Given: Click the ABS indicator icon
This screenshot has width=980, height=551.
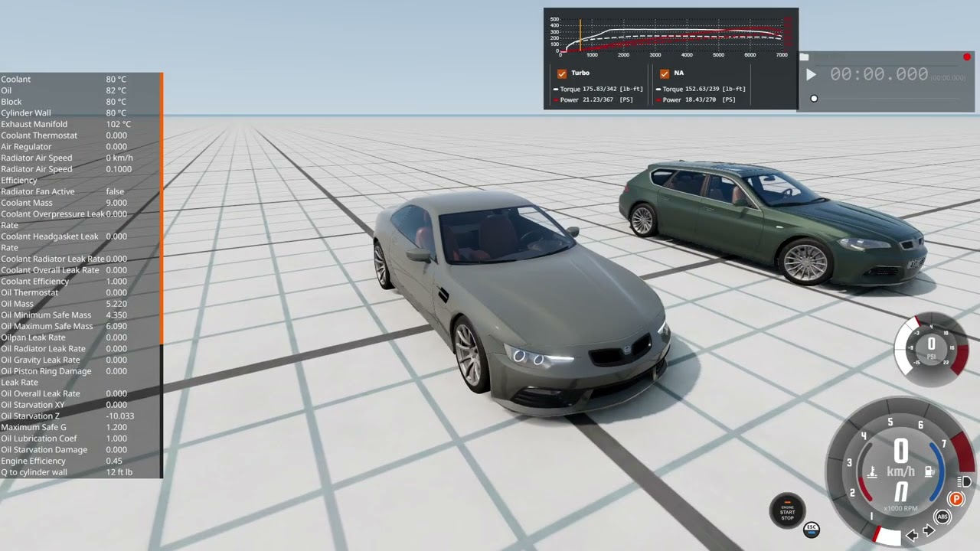Looking at the screenshot, I should tap(943, 517).
